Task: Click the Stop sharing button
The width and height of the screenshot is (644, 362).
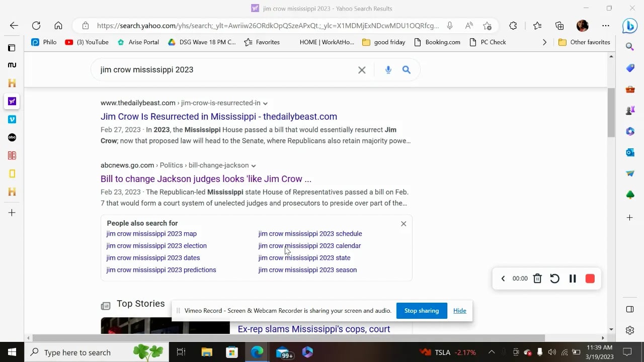Action: (x=422, y=311)
